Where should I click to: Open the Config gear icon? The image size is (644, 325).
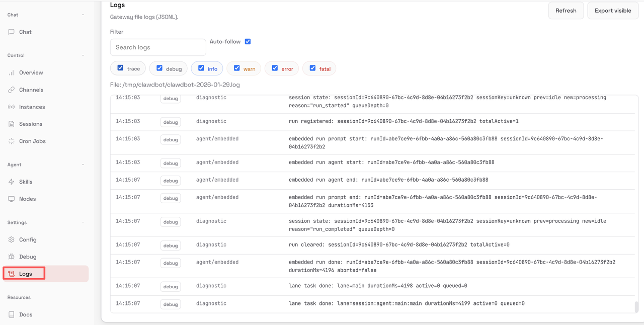(12, 239)
